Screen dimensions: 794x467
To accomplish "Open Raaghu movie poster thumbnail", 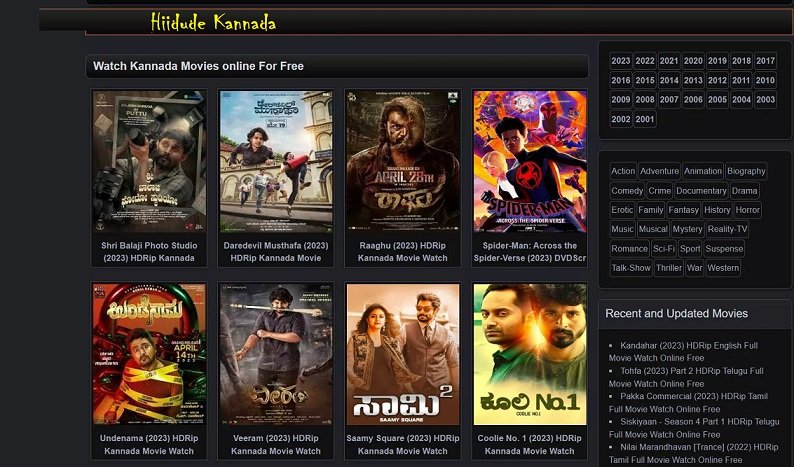I will (x=403, y=162).
